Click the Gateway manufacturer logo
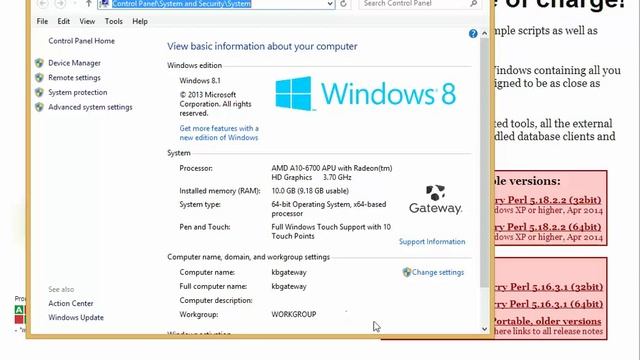 click(436, 199)
